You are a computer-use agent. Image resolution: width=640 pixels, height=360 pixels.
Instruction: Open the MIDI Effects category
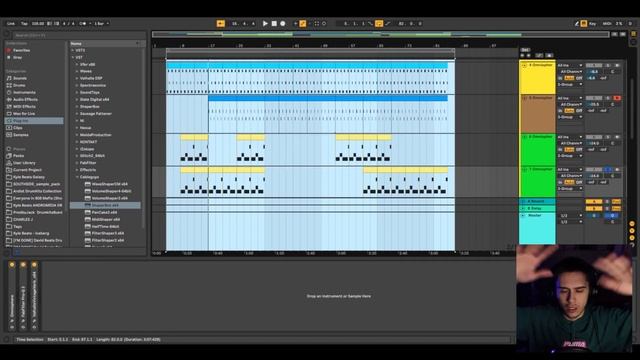point(24,107)
